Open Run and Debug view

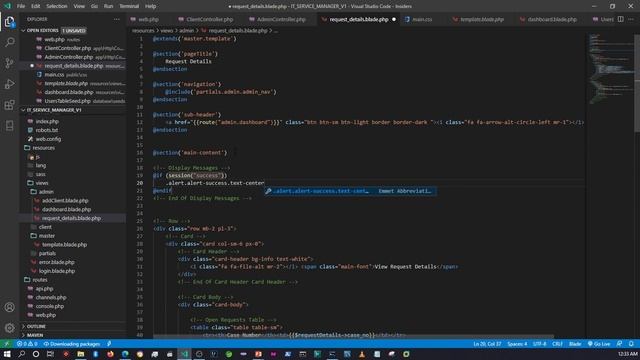[9, 84]
